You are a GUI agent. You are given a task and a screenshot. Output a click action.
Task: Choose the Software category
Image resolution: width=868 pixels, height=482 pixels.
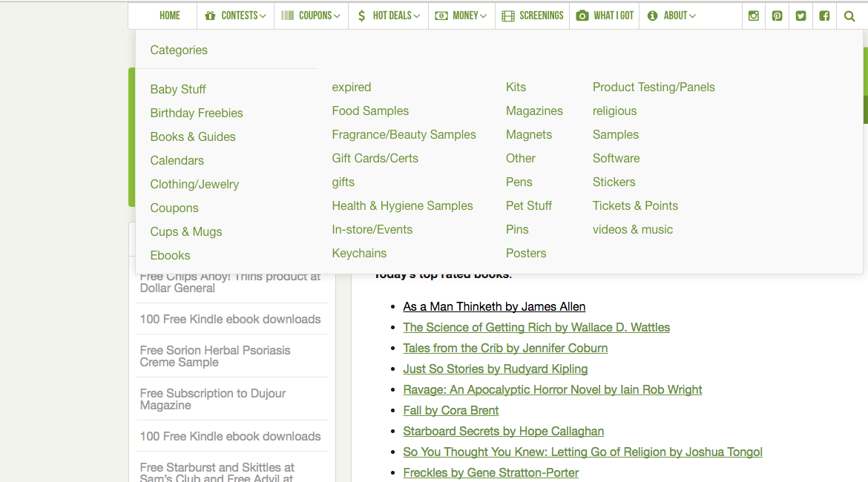616,158
